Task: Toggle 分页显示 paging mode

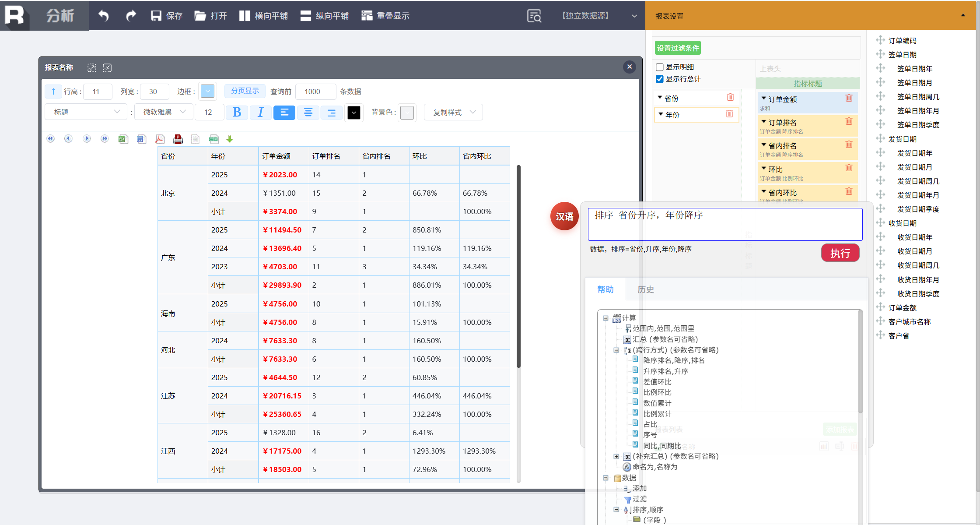Action: [245, 91]
